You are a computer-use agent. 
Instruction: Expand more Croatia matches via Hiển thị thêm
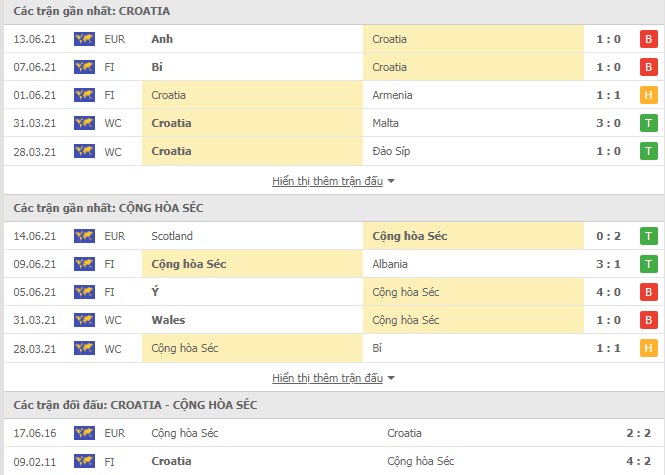327,181
